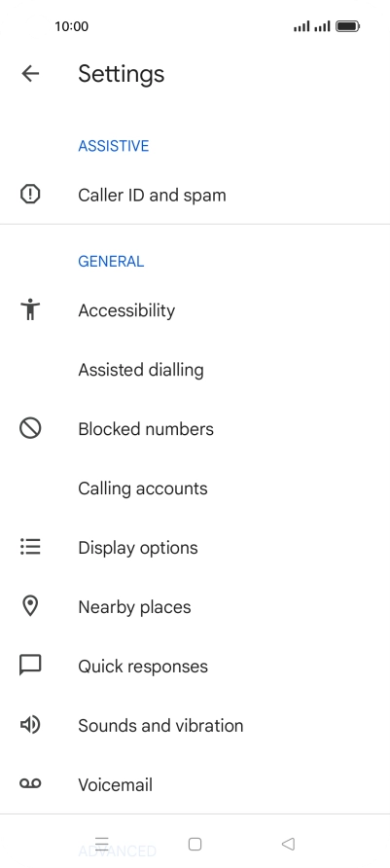
Task: Open Blocked numbers list
Action: tap(195, 428)
